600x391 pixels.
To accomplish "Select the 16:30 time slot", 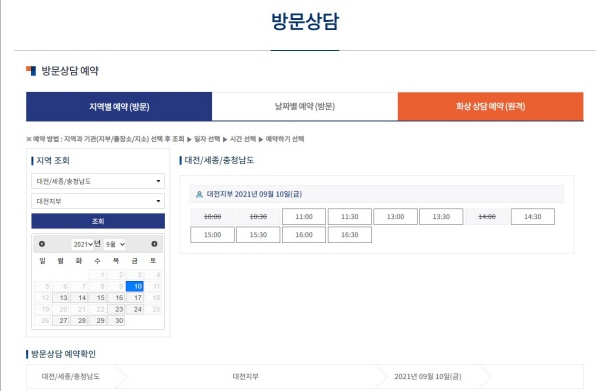I will (350, 235).
